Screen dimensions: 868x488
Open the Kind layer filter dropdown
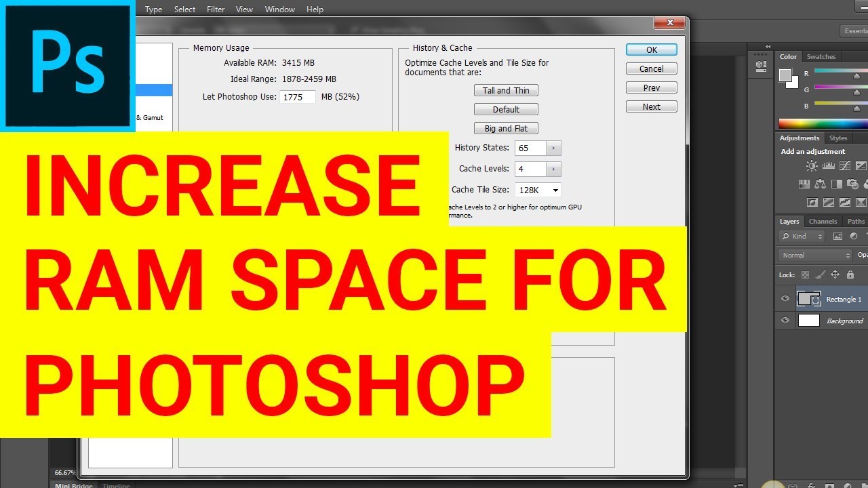[x=802, y=237]
